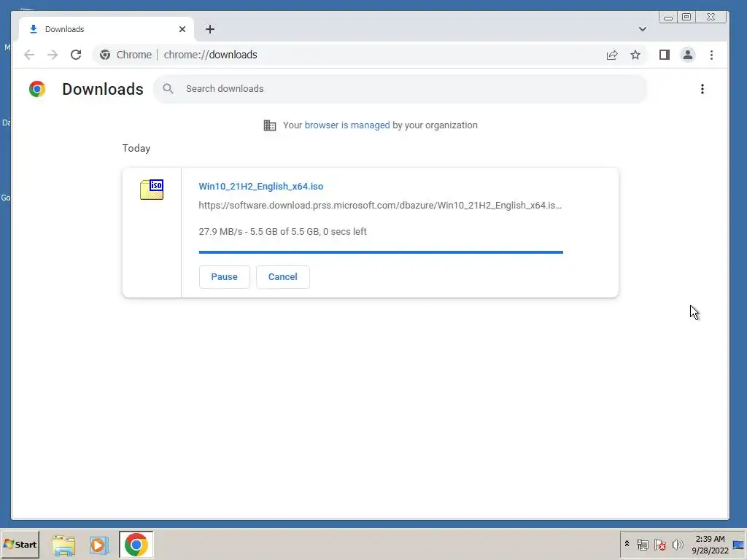The image size is (747, 560).
Task: Pause the ISO download
Action: 225,277
